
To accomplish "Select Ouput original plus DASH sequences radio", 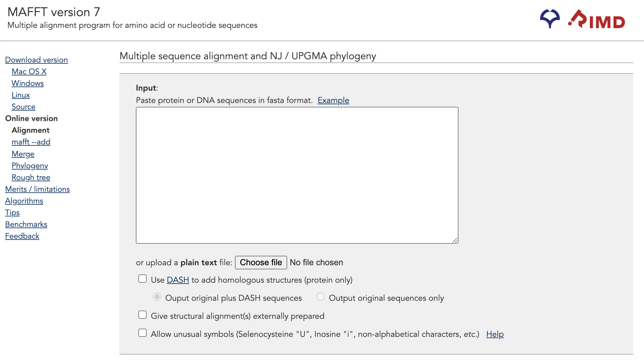I will click(x=157, y=297).
